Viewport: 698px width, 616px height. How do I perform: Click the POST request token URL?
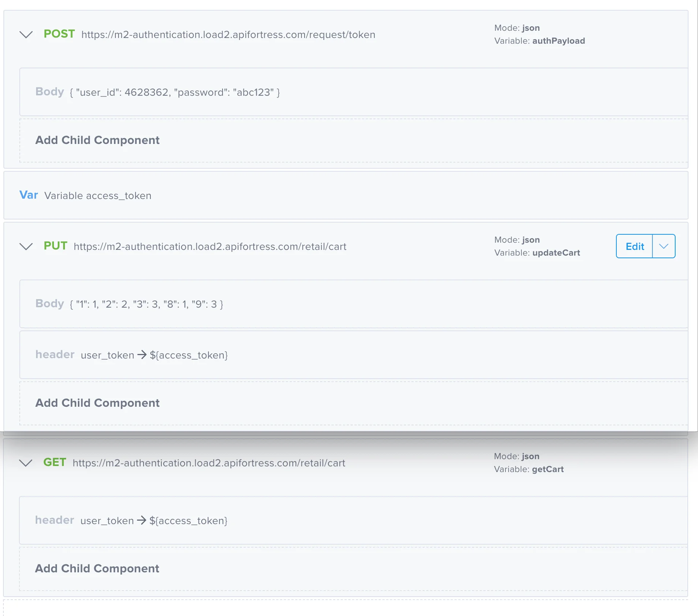228,35
